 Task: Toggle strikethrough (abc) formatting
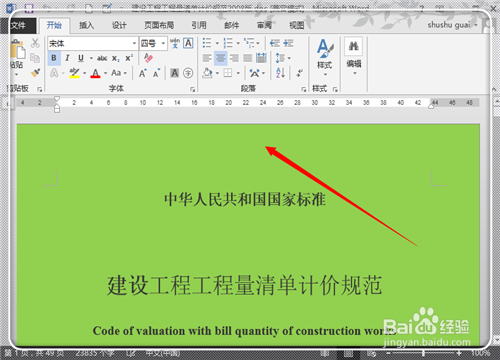pos(102,58)
